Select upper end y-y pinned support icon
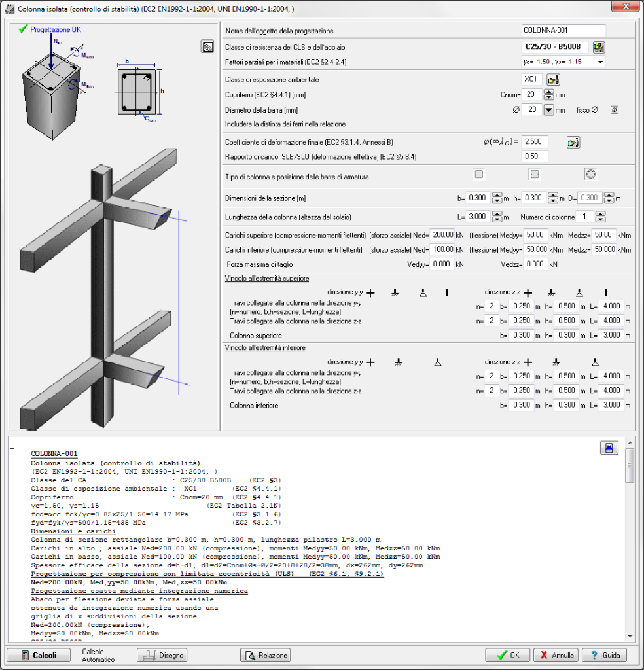 pos(423,292)
